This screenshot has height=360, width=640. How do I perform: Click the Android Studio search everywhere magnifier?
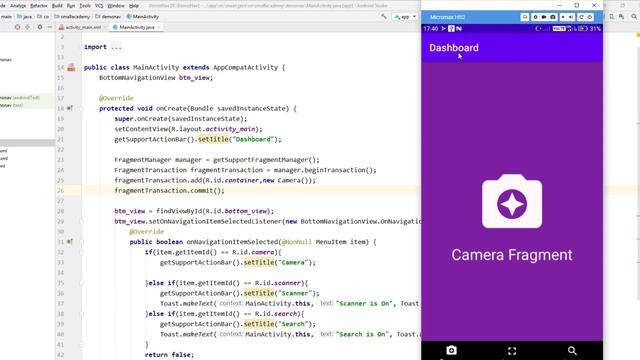[x=634, y=17]
